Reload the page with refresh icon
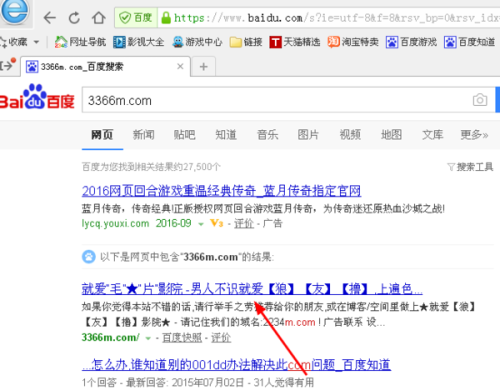 pos(74,18)
